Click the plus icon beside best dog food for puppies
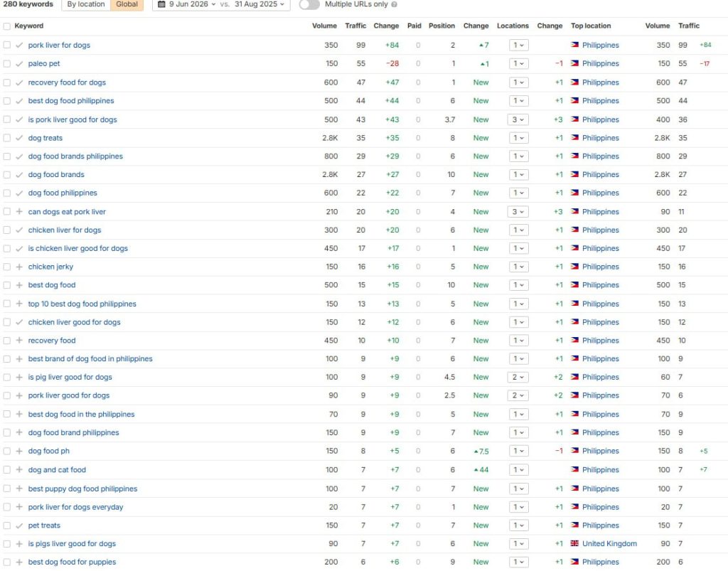Viewport: 728px width, 571px height. point(19,562)
